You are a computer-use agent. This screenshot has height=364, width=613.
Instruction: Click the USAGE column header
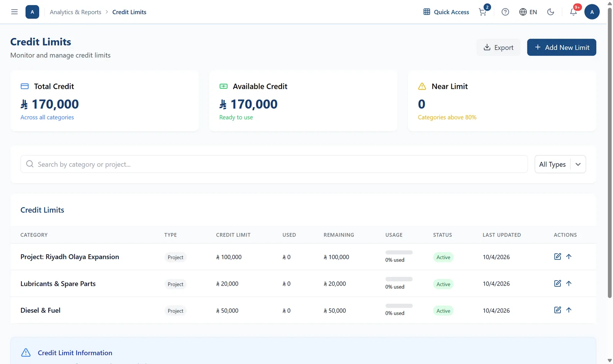(x=394, y=235)
